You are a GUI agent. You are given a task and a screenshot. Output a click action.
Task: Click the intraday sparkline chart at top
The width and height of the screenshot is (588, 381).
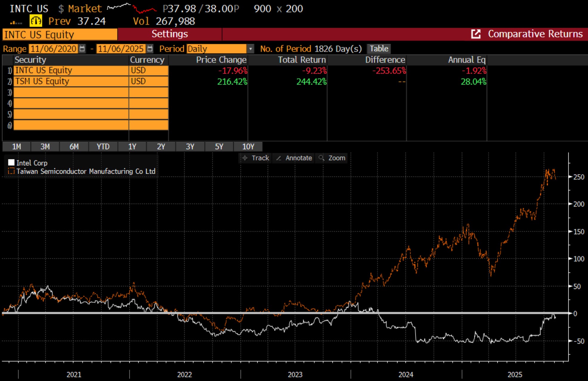coord(131,8)
